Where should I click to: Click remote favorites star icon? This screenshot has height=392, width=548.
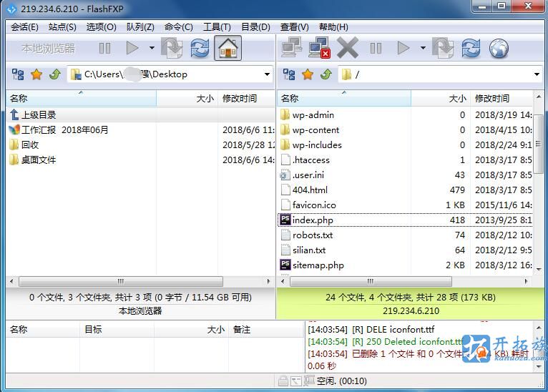click(308, 74)
